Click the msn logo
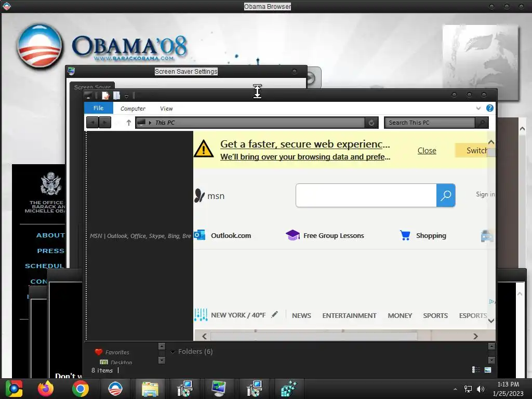 click(x=209, y=196)
